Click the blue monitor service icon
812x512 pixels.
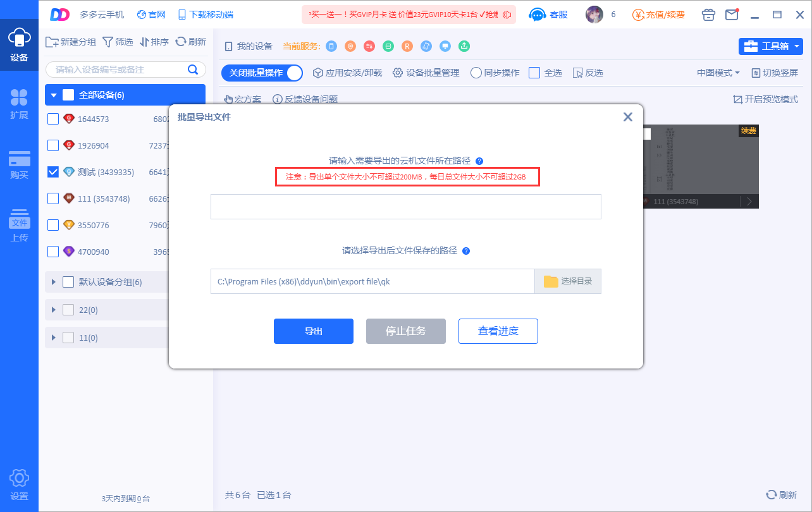point(445,46)
